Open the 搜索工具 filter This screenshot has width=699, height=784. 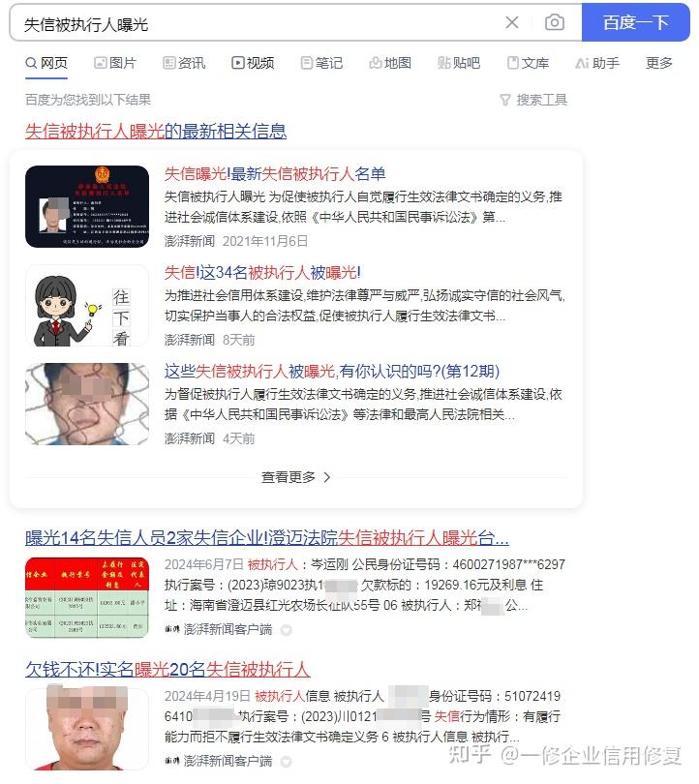point(533,100)
